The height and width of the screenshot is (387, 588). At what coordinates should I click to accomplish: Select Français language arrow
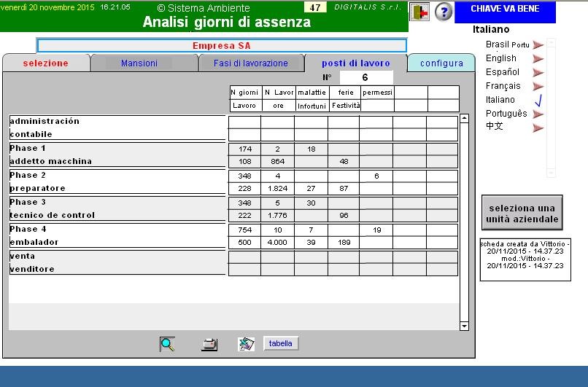pyautogui.click(x=538, y=86)
